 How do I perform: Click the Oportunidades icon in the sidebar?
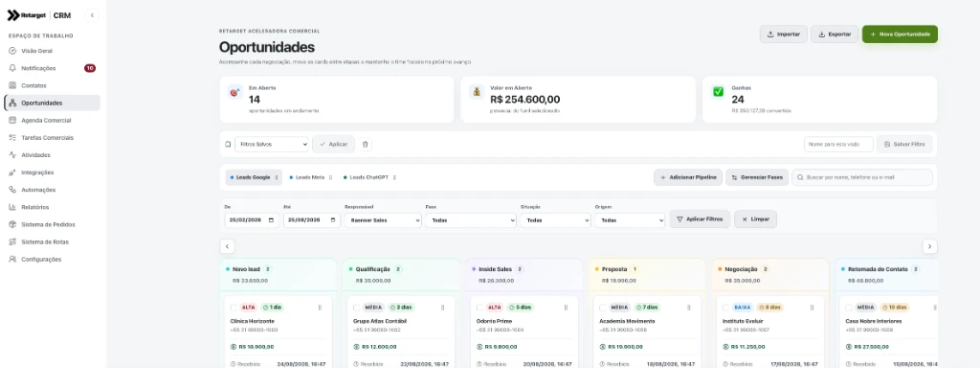(12, 103)
